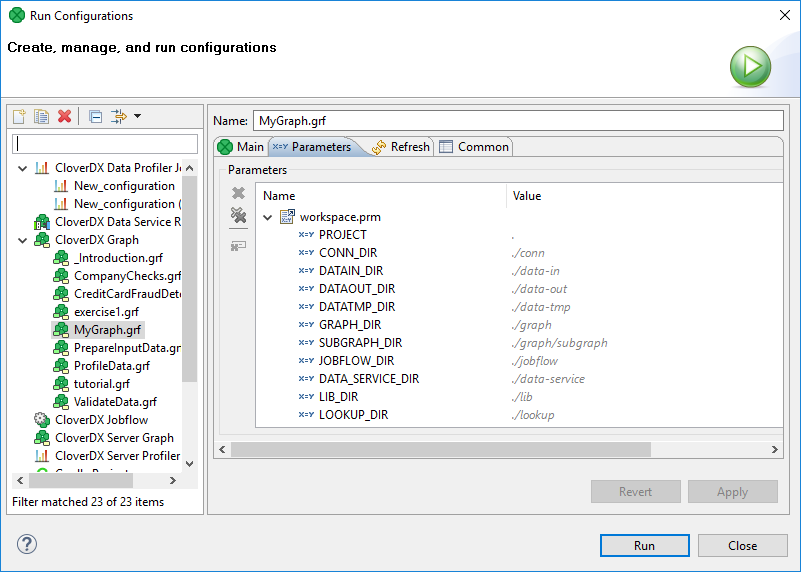
Task: Collapse CloverDX Data Profiler Job node
Action: tap(22, 168)
